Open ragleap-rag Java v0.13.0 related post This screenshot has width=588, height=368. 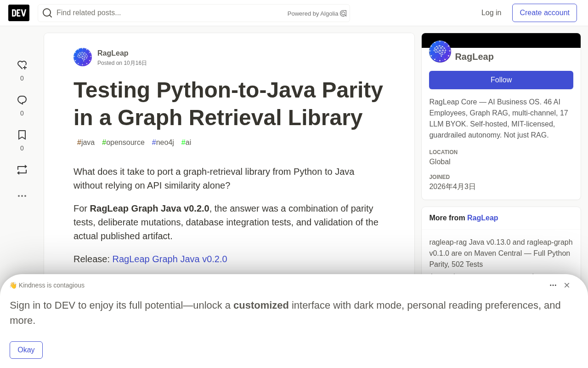click(x=501, y=253)
